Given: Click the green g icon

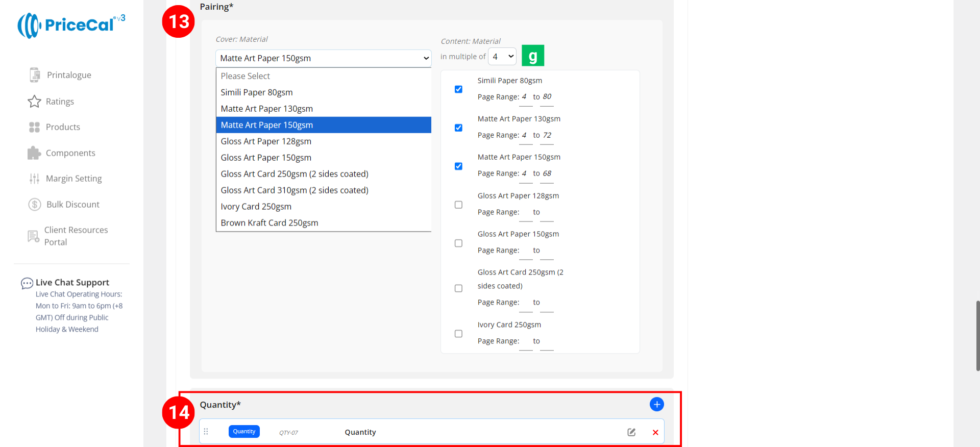Looking at the screenshot, I should pyautogui.click(x=533, y=56).
